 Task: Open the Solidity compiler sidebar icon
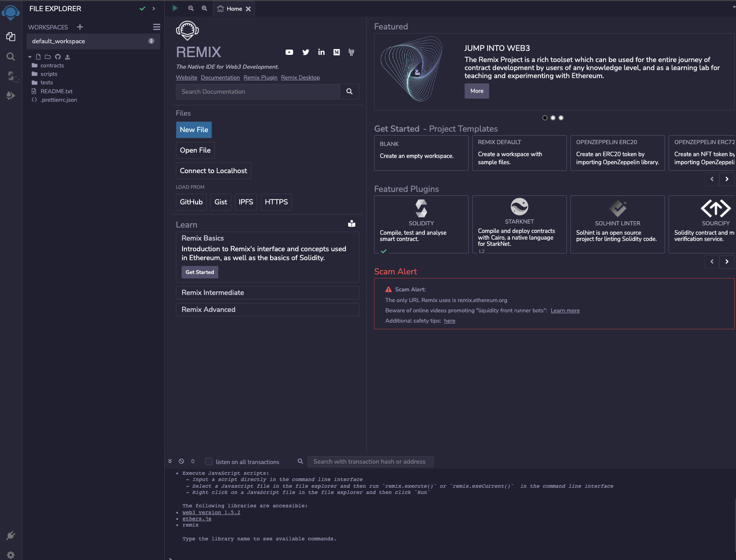[11, 76]
